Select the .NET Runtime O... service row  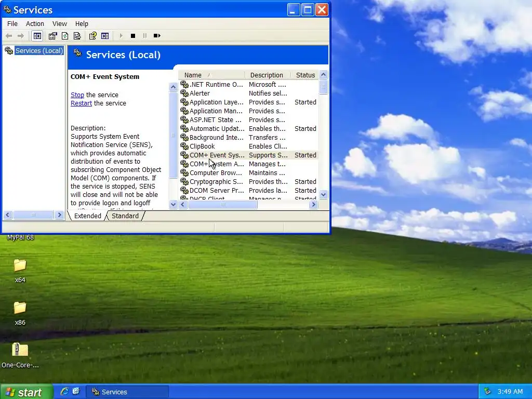249,84
